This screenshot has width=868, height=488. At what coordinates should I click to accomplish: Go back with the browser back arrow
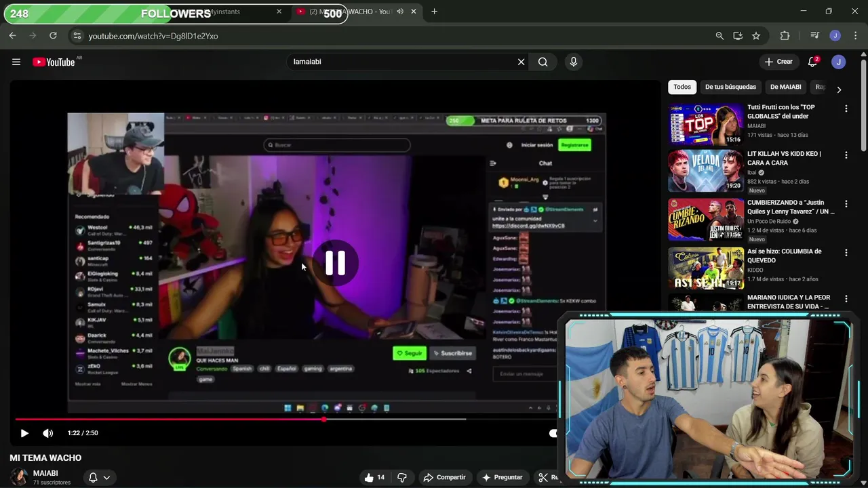[x=12, y=36]
